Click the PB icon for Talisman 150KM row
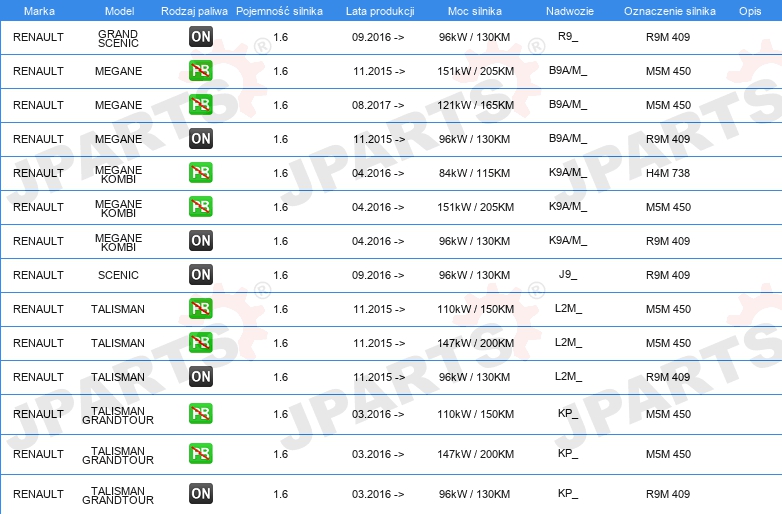Image resolution: width=782 pixels, height=514 pixels. (200, 308)
